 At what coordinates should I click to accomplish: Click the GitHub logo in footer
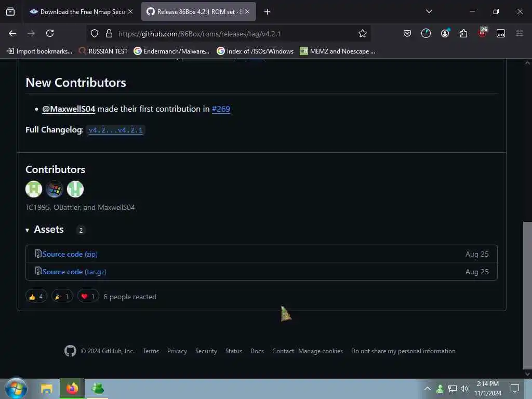(70, 351)
